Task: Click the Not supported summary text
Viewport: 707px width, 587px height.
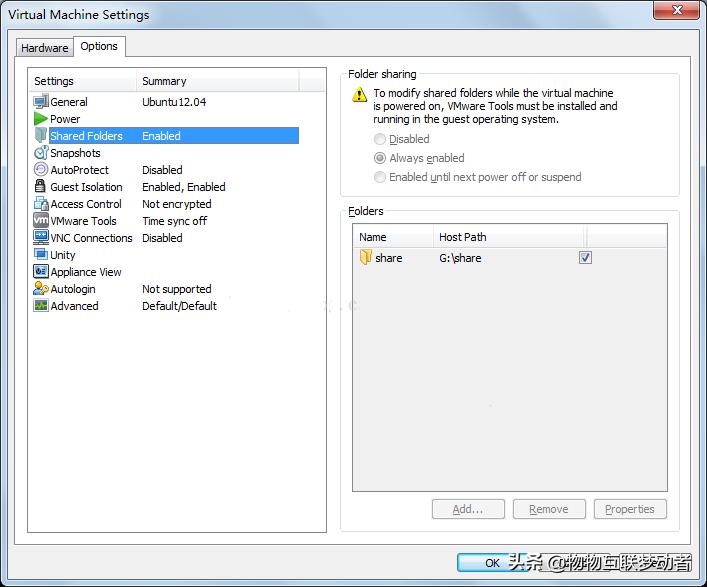Action: (x=177, y=289)
